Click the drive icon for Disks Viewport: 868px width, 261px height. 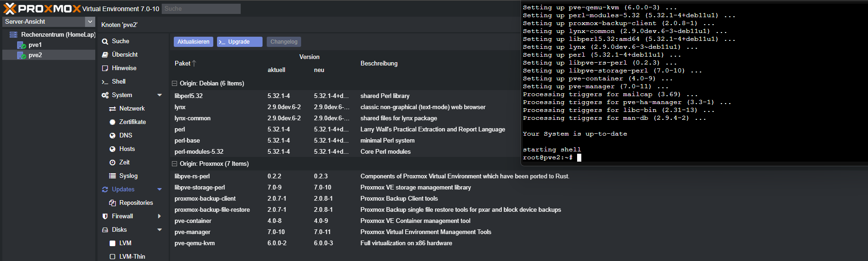[x=105, y=230]
